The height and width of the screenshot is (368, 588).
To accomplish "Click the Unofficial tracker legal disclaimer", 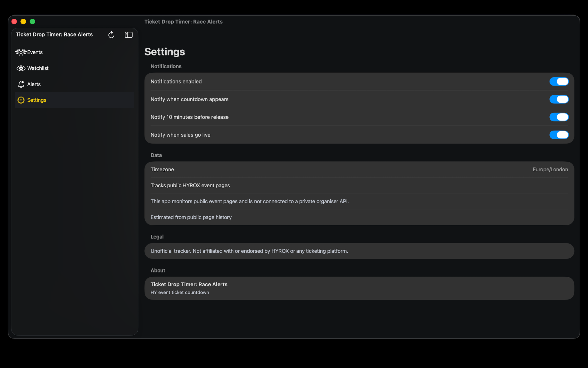I will tap(249, 251).
